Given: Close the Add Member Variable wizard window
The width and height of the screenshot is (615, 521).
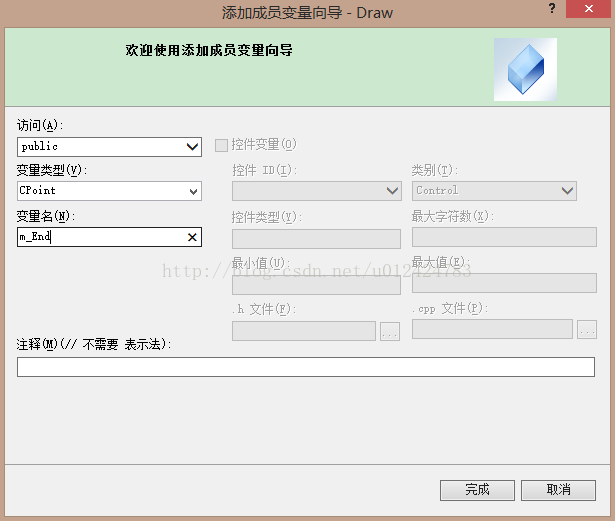Looking at the screenshot, I should click(x=588, y=9).
